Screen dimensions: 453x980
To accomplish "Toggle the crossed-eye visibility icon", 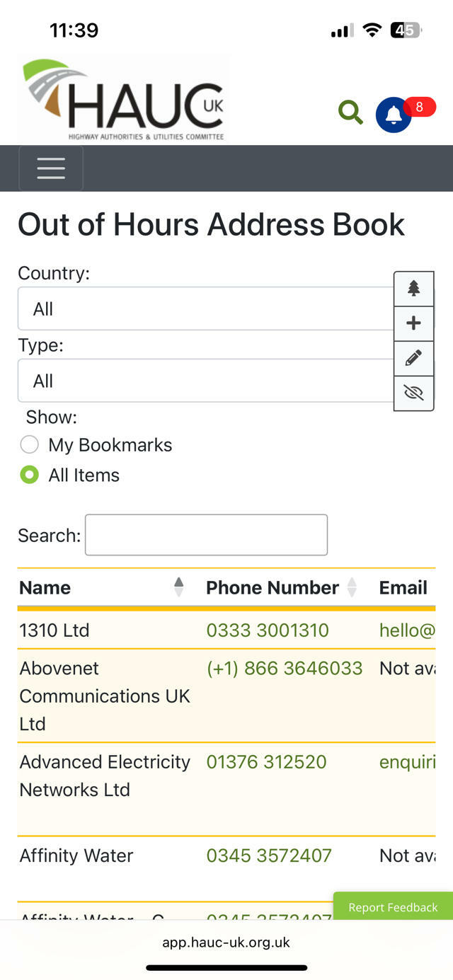I will (x=414, y=393).
